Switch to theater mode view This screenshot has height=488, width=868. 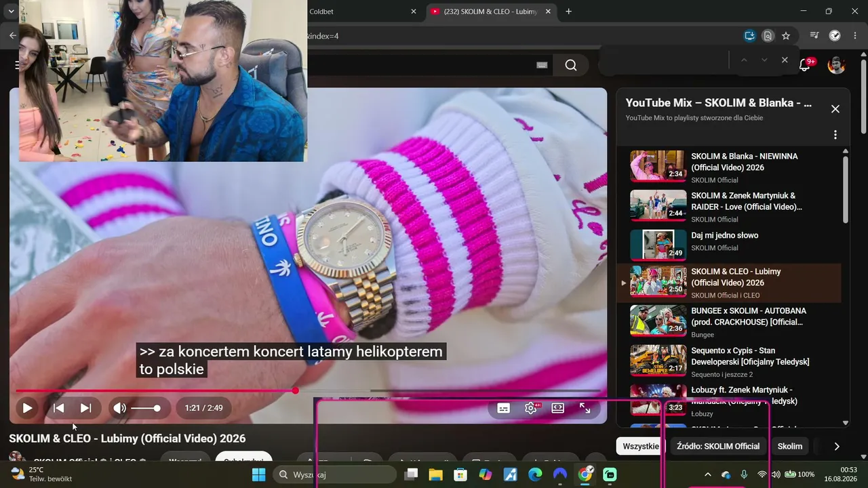point(557,408)
